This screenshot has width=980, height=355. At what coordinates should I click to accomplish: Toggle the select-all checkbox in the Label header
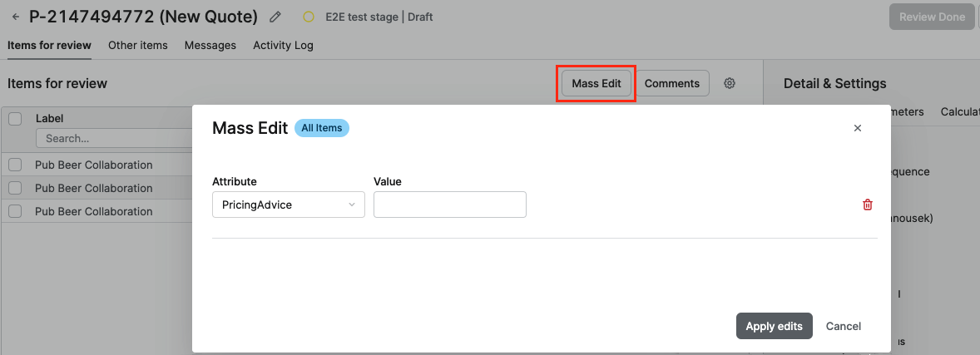pos(15,119)
